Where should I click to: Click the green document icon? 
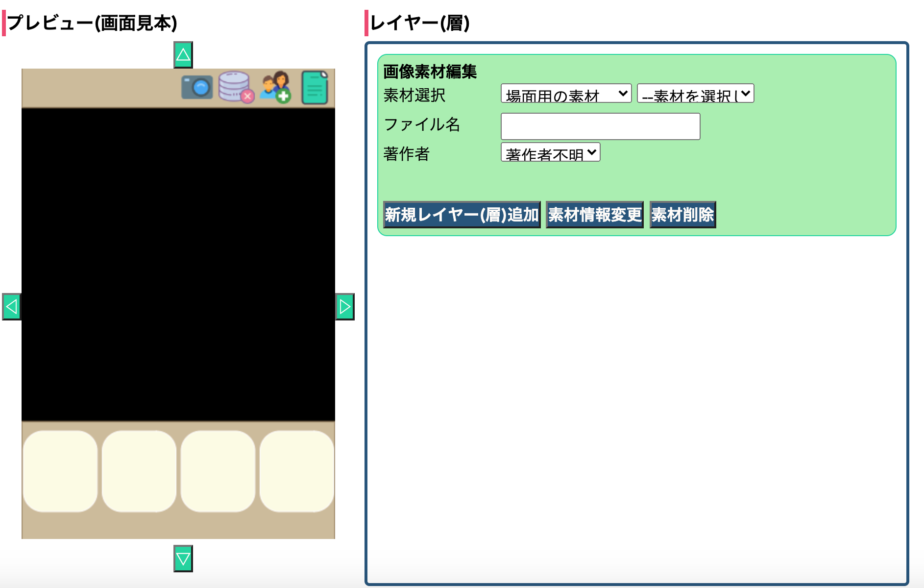[315, 88]
